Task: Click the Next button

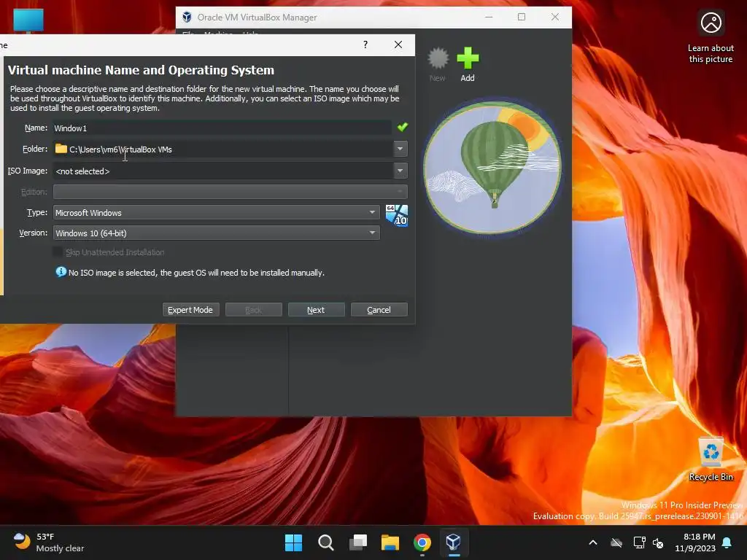Action: (316, 309)
